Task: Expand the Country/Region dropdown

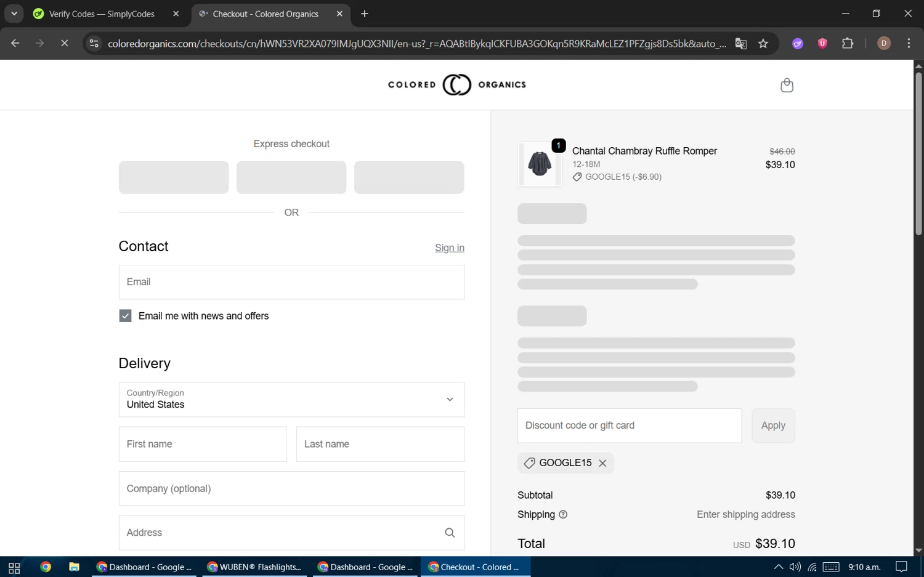Action: [291, 400]
